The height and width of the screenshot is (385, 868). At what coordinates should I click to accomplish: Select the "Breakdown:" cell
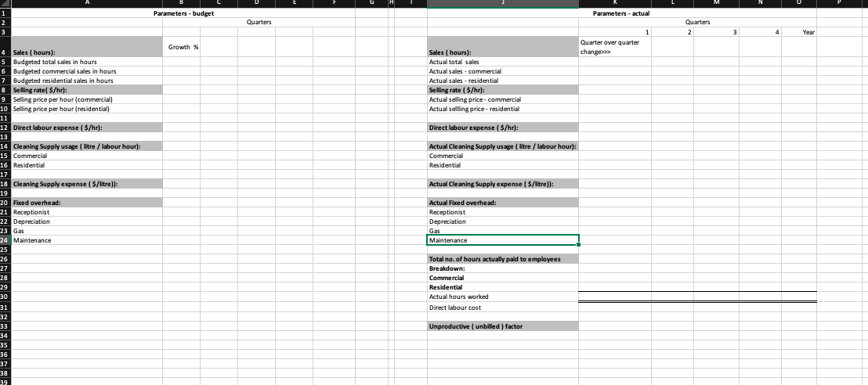[x=503, y=268]
